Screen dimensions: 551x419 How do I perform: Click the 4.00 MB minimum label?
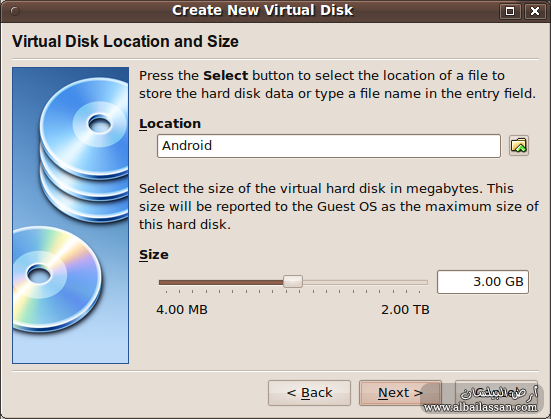pyautogui.click(x=182, y=310)
